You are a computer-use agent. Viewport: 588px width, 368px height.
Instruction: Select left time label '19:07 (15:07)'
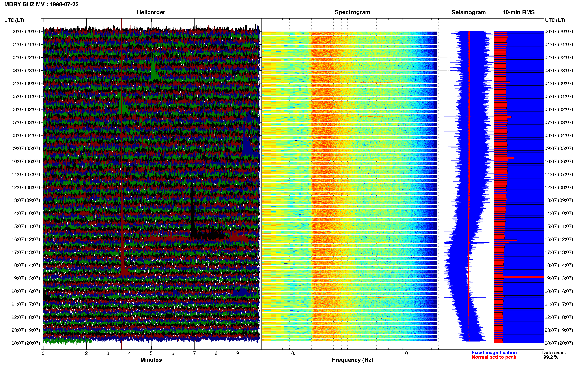[x=26, y=278]
